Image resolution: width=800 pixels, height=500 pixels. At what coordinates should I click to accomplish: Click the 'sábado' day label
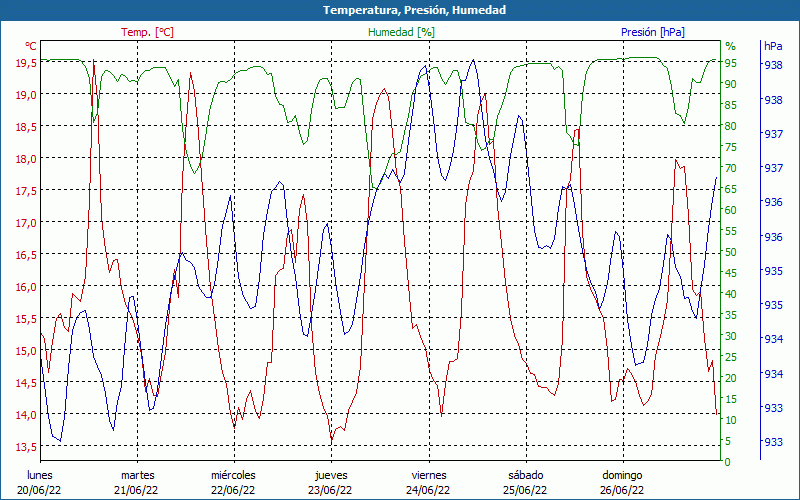coord(526,476)
